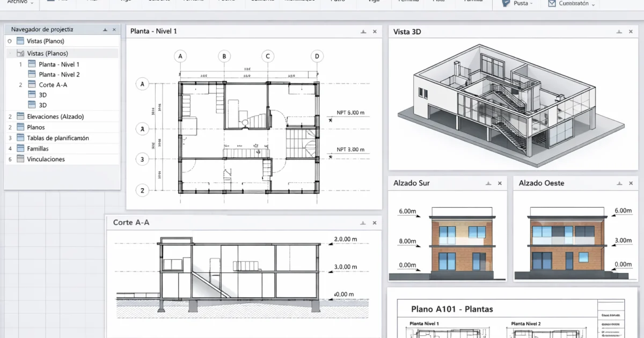The height and width of the screenshot is (338, 644).
Task: Select the Escalera tool in the ribbon
Action: 262,3
